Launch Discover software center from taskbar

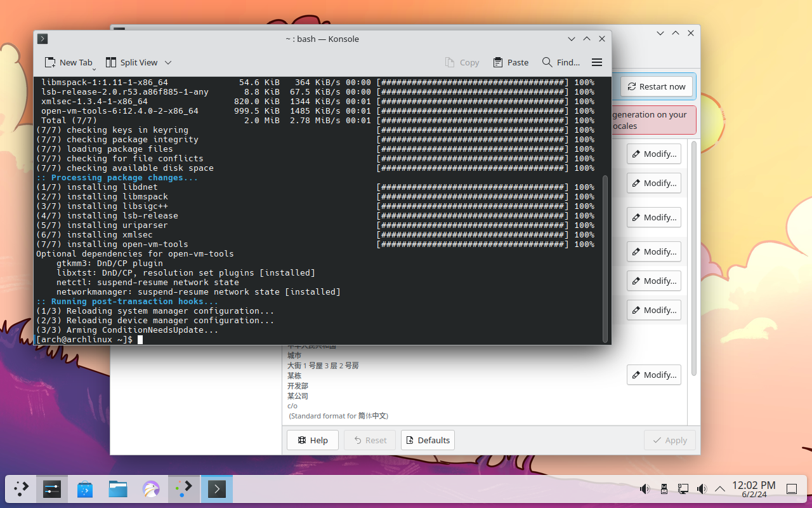(x=85, y=489)
